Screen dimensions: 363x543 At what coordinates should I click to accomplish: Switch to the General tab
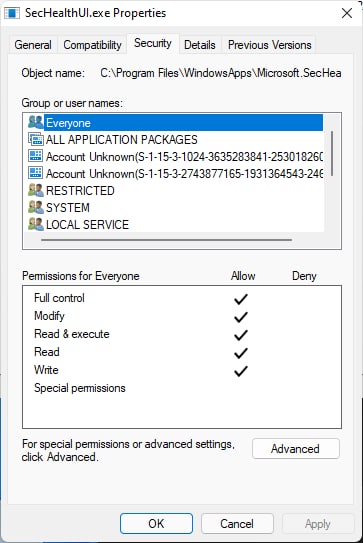tap(33, 45)
